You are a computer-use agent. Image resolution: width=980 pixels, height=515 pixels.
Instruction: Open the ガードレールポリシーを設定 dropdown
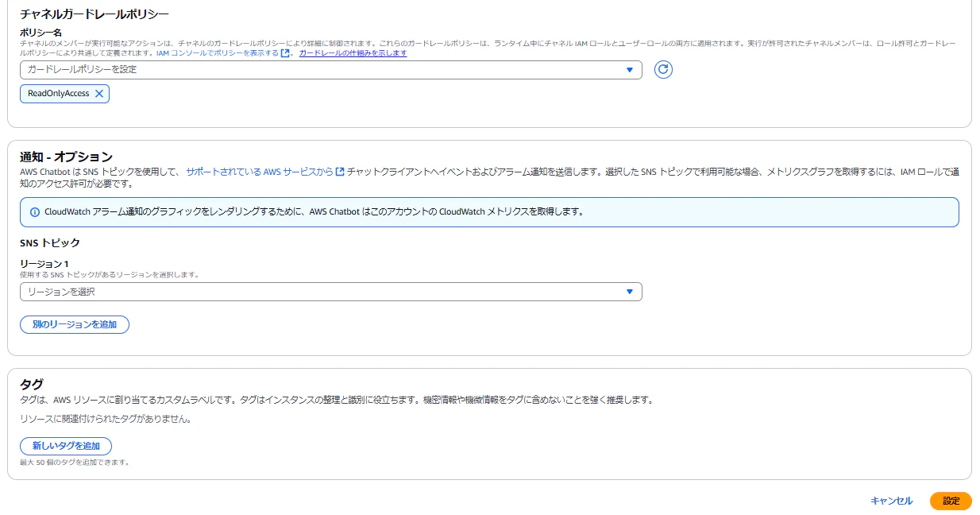331,70
